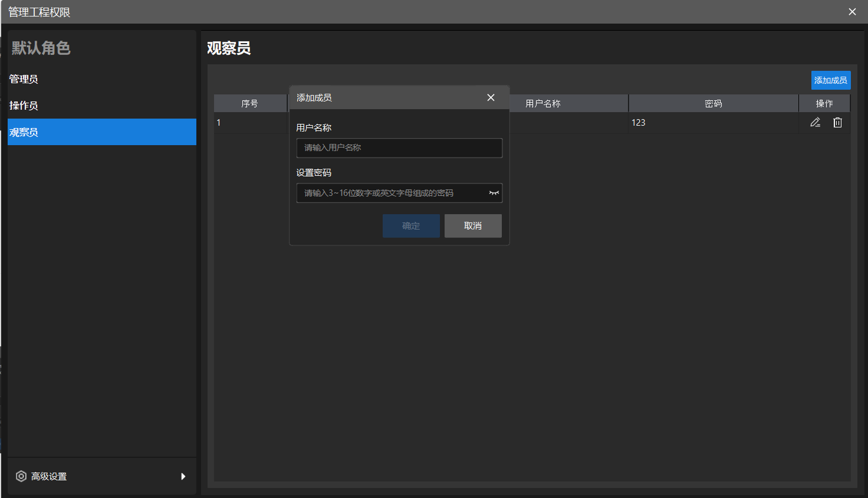This screenshot has height=498, width=868.
Task: Click the 序号 column header
Action: (x=250, y=103)
